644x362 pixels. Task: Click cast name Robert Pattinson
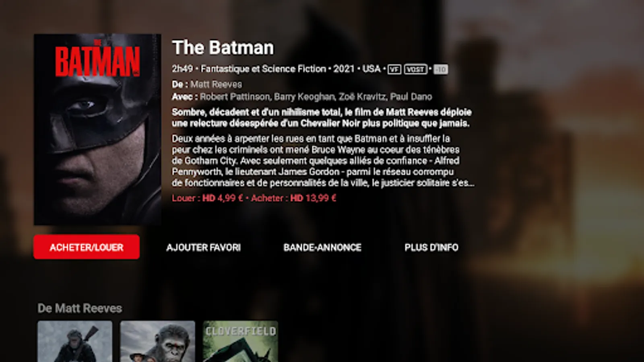(235, 97)
